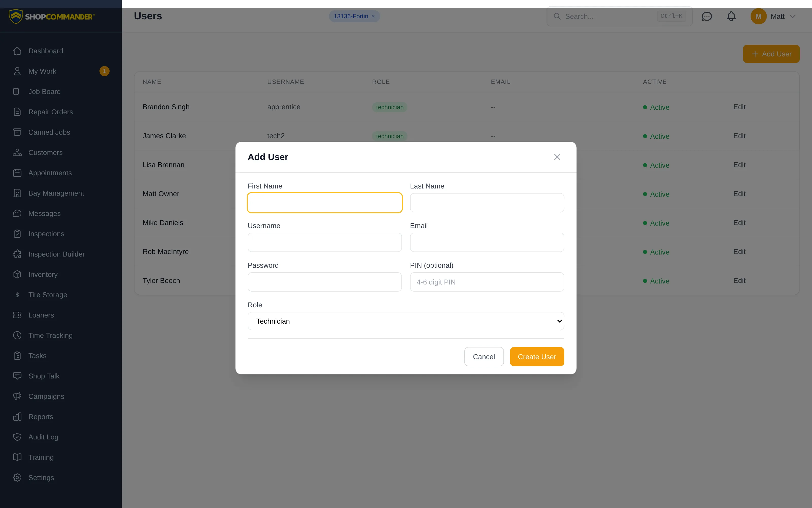
Task: Remove the 13136-Fortin tag
Action: pyautogui.click(x=373, y=17)
